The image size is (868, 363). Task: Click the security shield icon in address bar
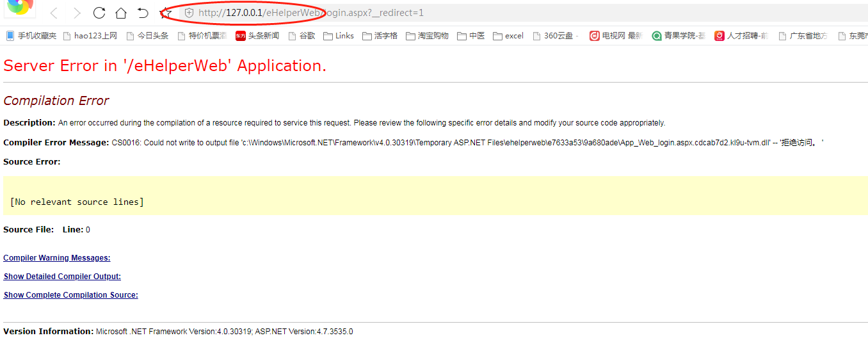tap(189, 13)
